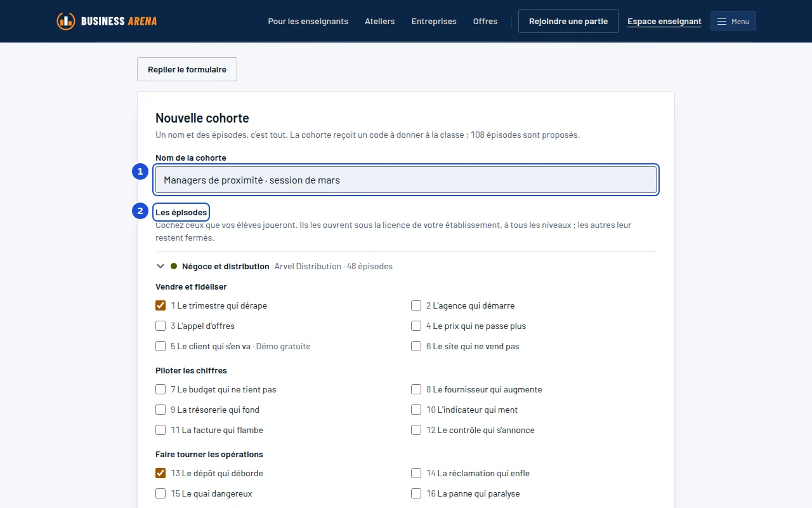The height and width of the screenshot is (508, 812).
Task: Enable episode 15 Le quai dangereux
Action: click(160, 493)
